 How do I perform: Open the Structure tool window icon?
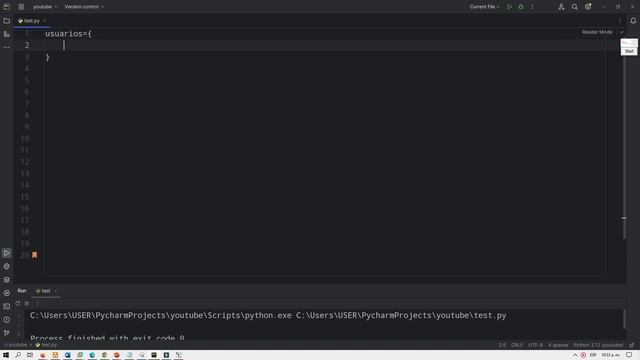point(7,34)
